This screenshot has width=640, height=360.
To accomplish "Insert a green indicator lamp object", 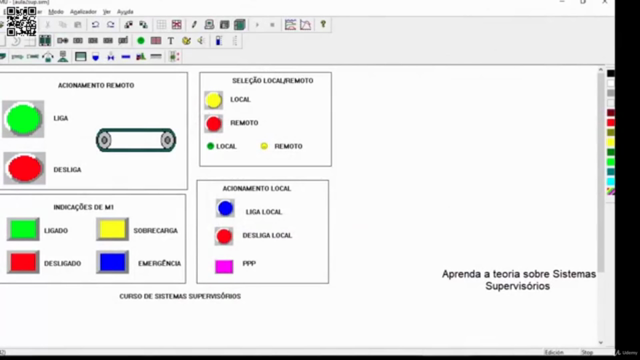I will coord(141,41).
